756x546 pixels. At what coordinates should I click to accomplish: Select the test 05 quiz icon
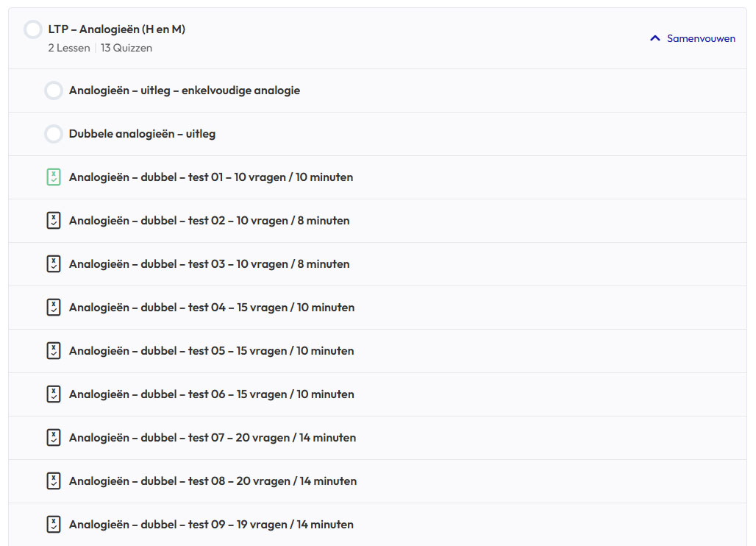click(x=53, y=351)
